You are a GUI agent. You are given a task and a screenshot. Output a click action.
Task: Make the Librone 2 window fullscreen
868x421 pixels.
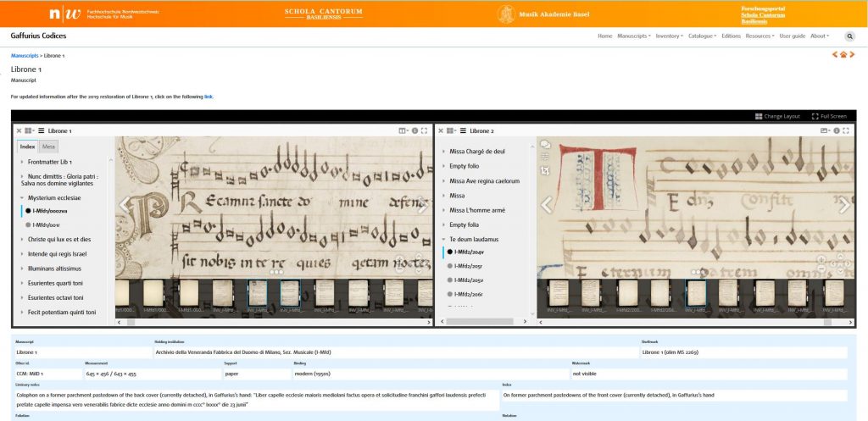click(x=846, y=131)
